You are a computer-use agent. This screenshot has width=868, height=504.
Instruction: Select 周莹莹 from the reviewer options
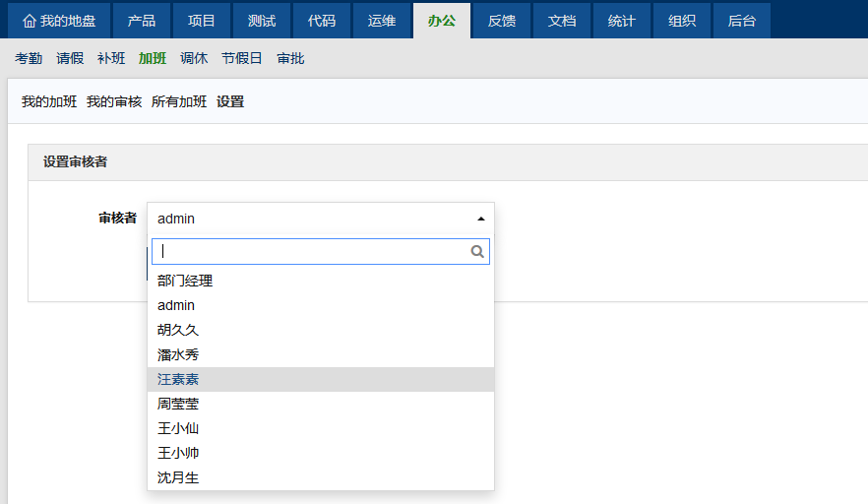coord(178,404)
